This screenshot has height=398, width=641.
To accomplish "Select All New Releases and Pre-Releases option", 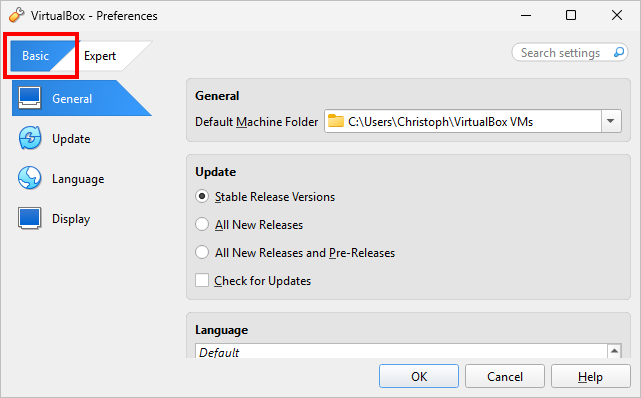I will 202,252.
